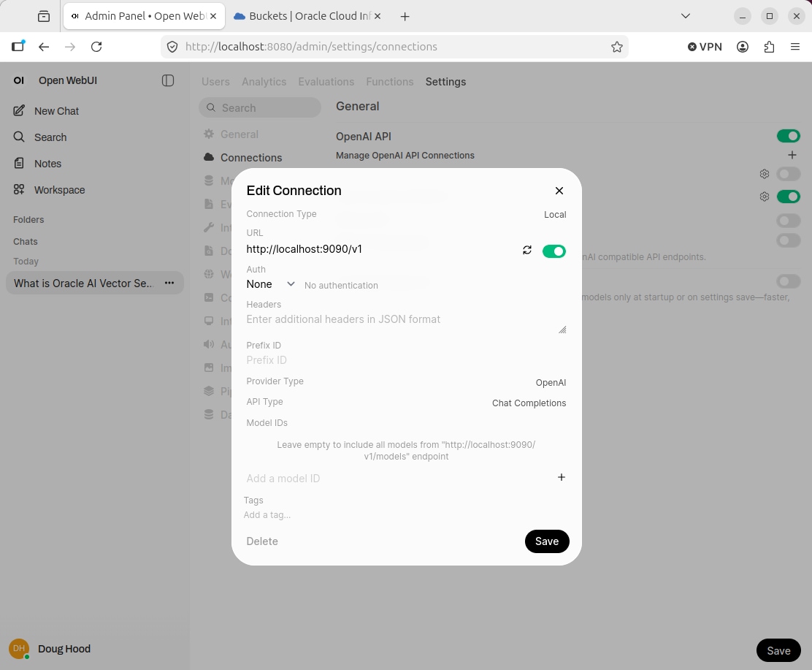This screenshot has height=670, width=812.
Task: Select Connections in settings list
Action: 243,158
